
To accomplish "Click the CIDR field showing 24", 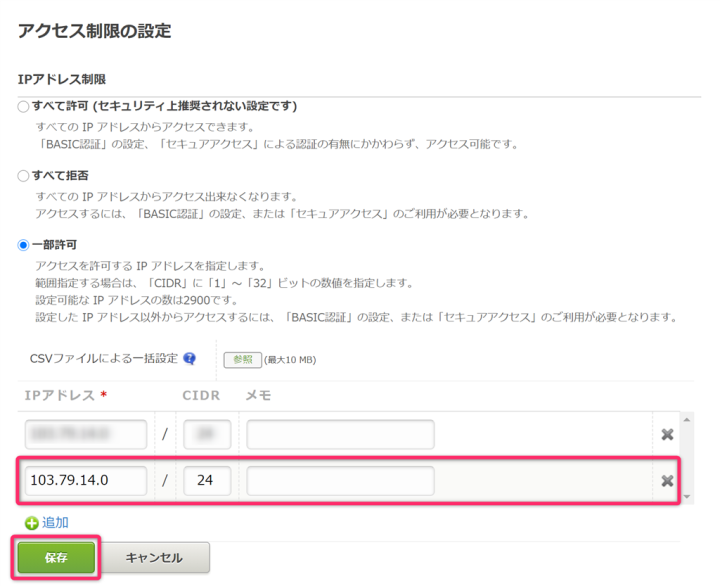I will pyautogui.click(x=207, y=481).
